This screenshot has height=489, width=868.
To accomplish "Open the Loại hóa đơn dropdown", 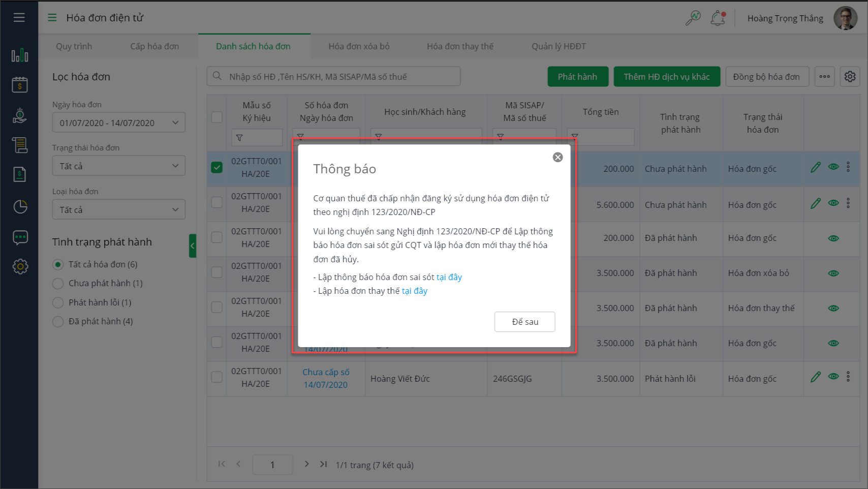I will tap(119, 210).
